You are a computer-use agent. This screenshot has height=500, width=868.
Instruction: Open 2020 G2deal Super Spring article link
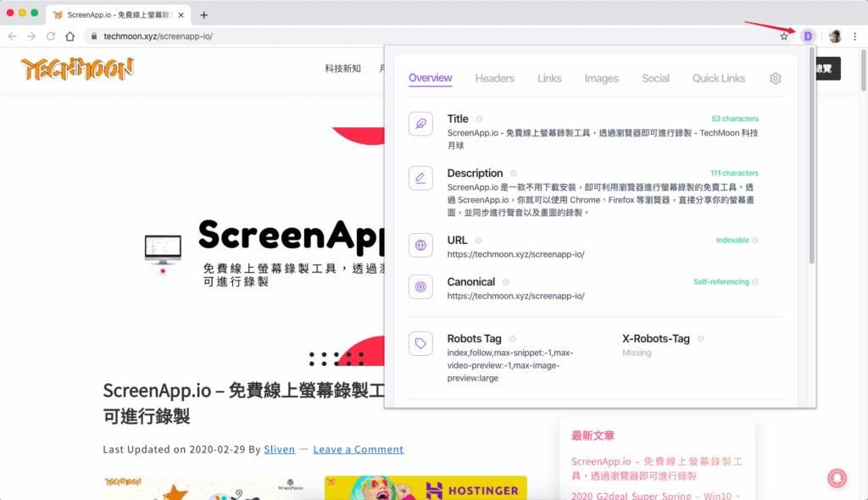(657, 496)
